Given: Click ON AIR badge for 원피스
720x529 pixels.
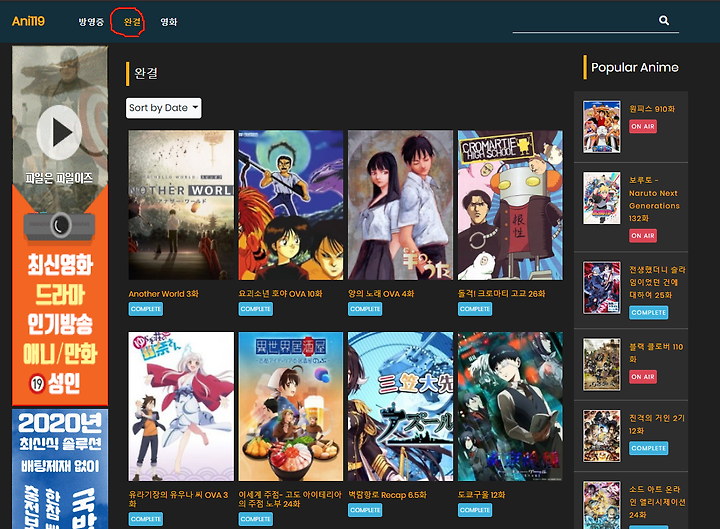Looking at the screenshot, I should point(643,126).
